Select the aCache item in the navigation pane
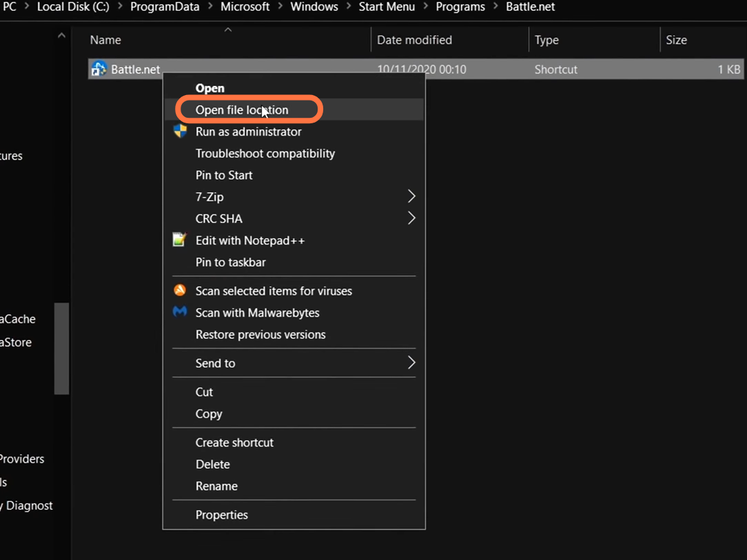Image resolution: width=747 pixels, height=560 pixels. click(18, 319)
